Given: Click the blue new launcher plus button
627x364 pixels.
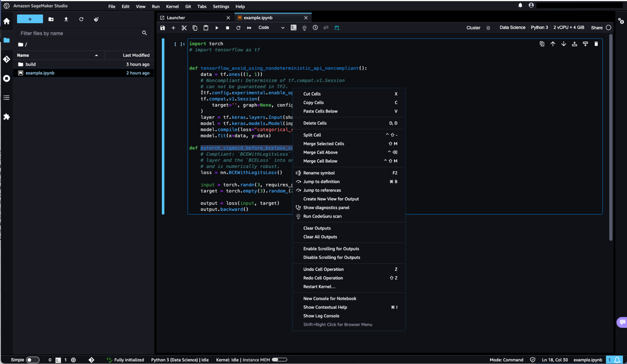Looking at the screenshot, I should [30, 19].
